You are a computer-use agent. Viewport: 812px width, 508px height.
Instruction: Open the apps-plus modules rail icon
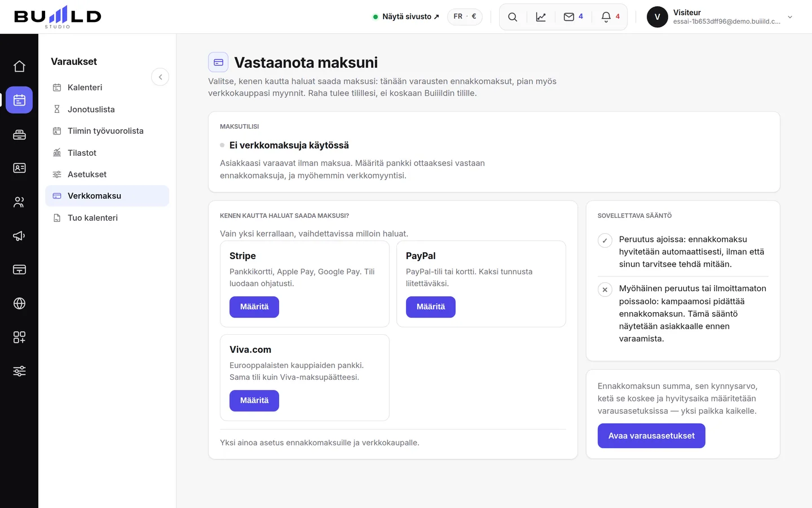click(19, 337)
